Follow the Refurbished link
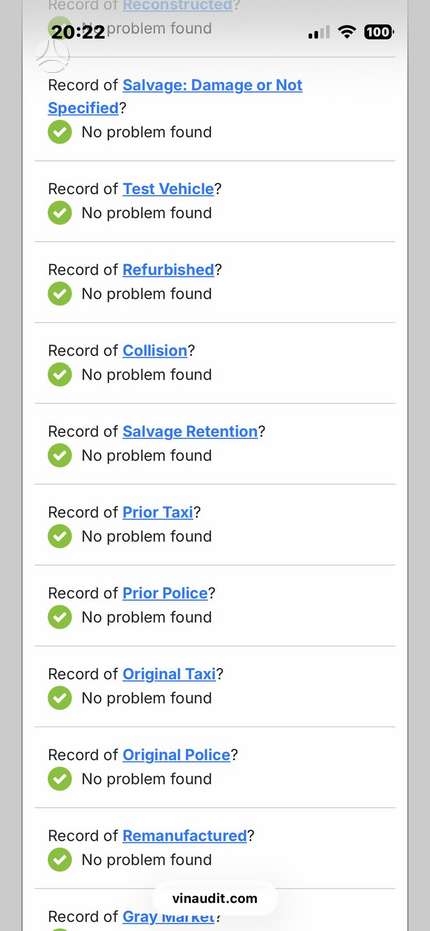The image size is (430, 931). (168, 270)
